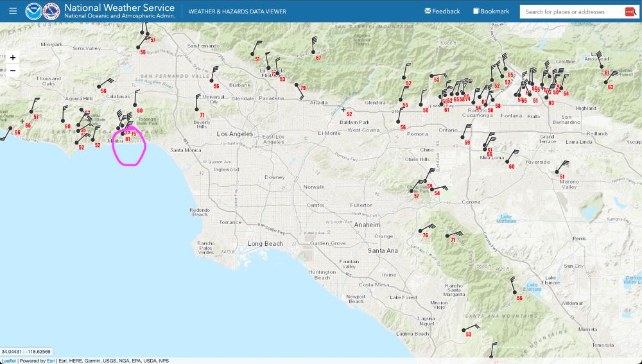Image resolution: width=642 pixels, height=364 pixels.
Task: Click the Redondo Beach map label
Action: pyautogui.click(x=200, y=212)
